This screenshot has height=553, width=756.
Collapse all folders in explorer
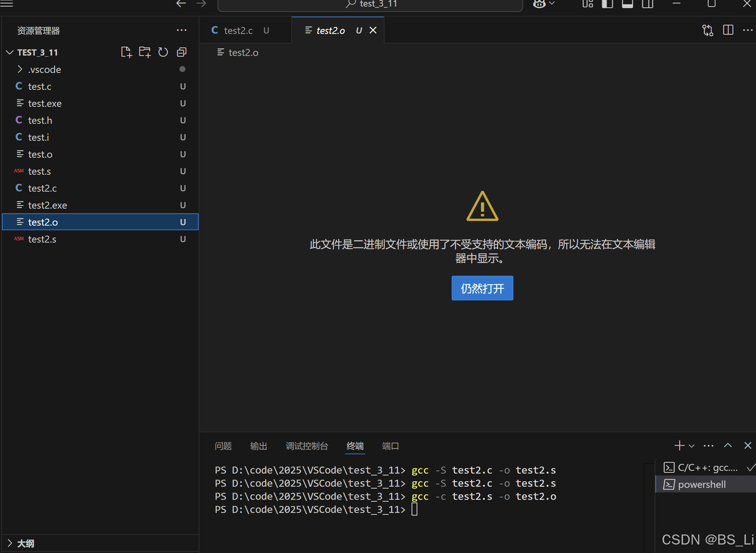[x=182, y=52]
